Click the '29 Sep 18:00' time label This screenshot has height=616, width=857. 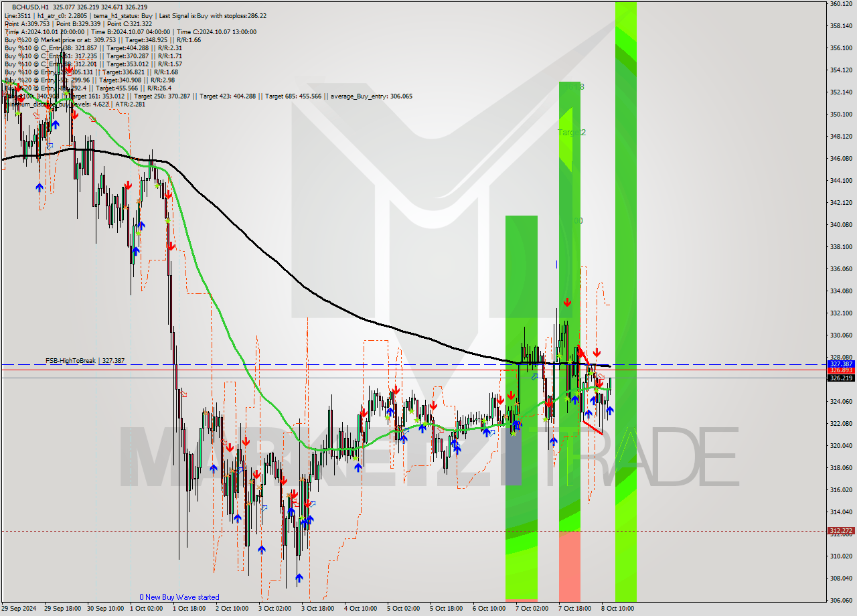point(62,609)
